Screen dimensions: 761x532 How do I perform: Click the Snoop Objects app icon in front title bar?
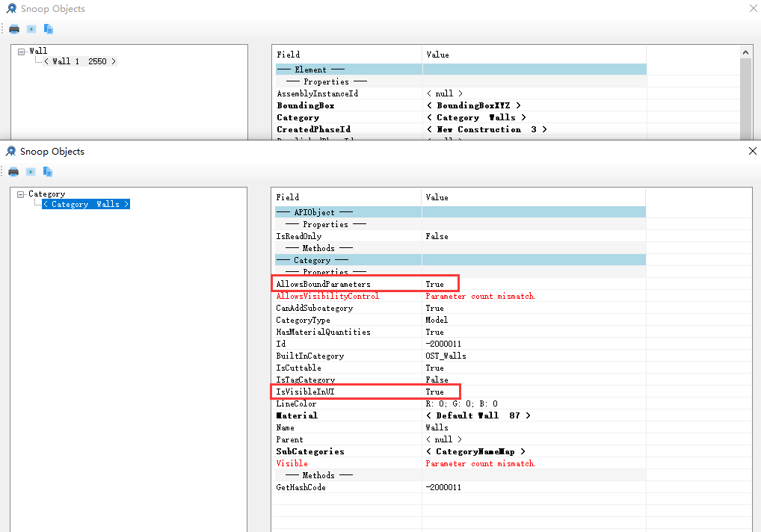[10, 152]
